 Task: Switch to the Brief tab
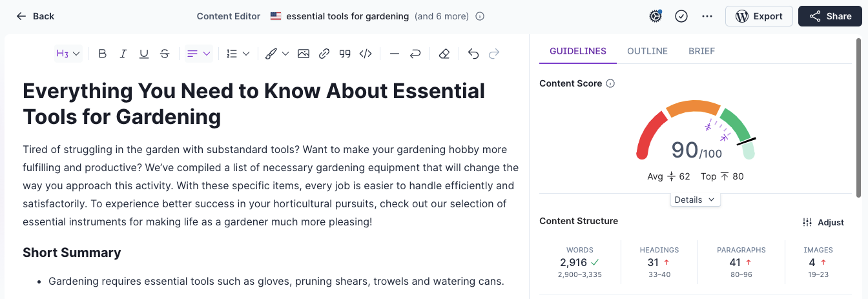pos(701,51)
